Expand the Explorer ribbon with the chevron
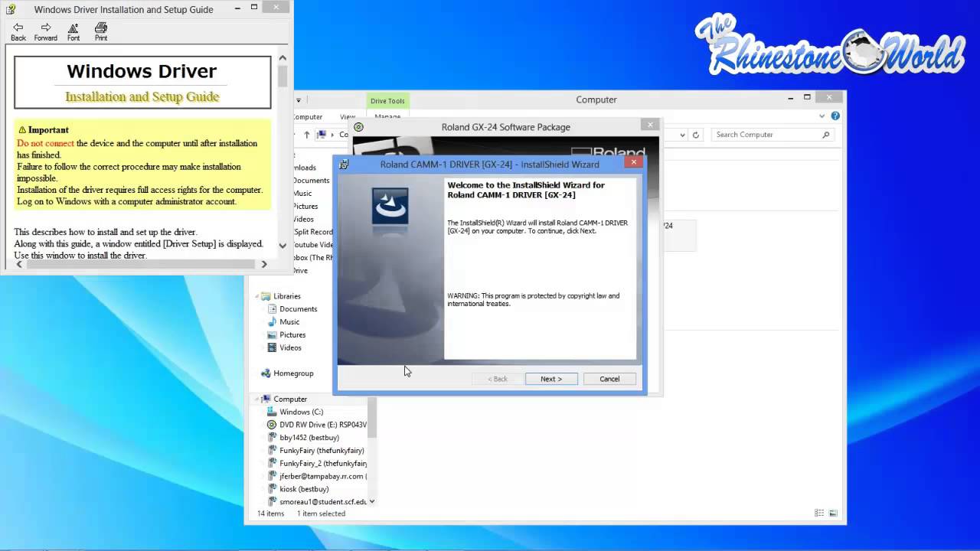This screenshot has width=980, height=551. (822, 116)
